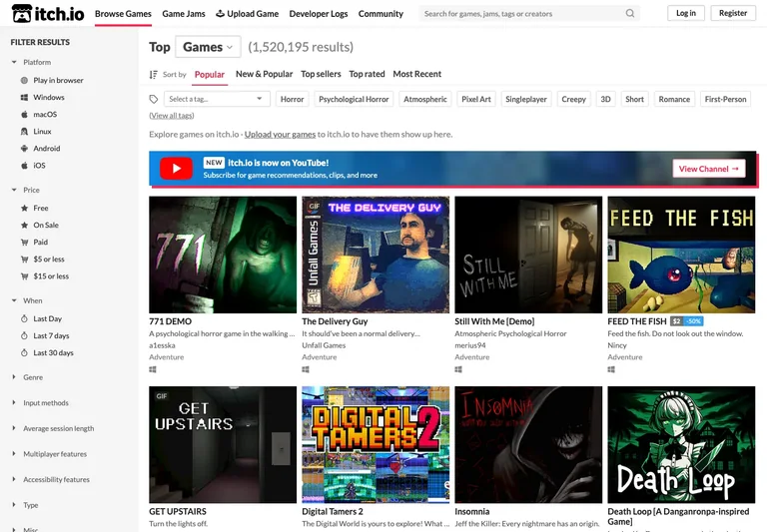
Task: Click the Apple icon next to macOS
Action: click(24, 115)
